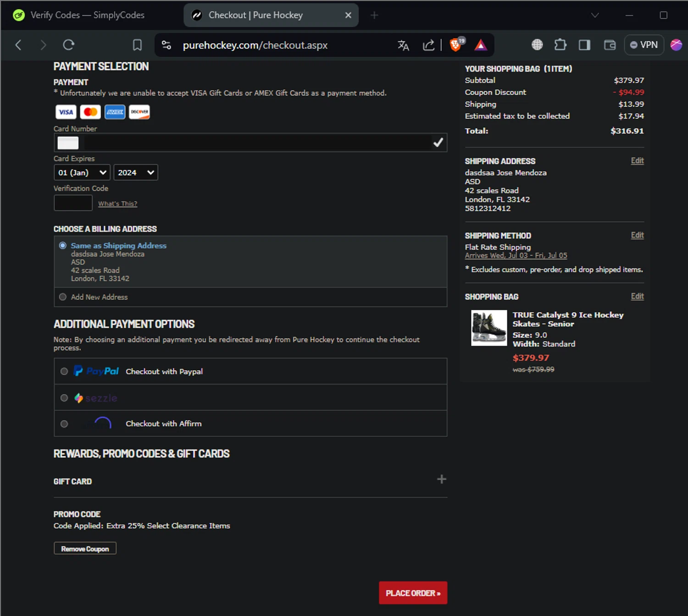Switch to Verify Codes SimplyCodes tab

point(87,15)
